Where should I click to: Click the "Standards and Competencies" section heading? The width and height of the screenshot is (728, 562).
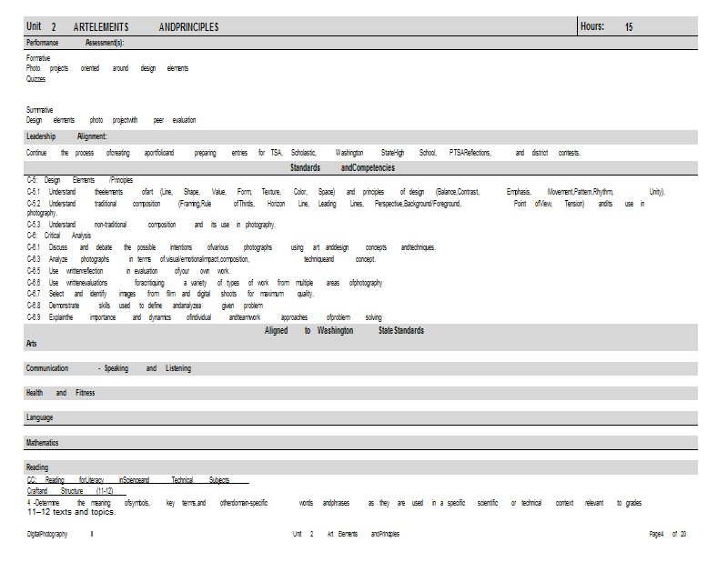coord(343,167)
